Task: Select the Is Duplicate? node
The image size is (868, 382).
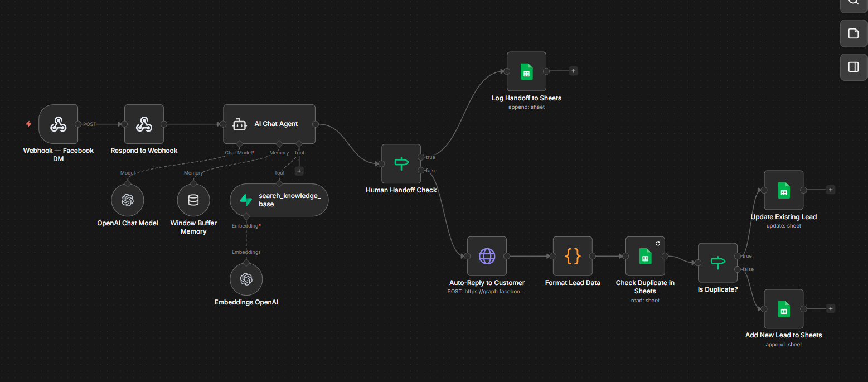Action: point(717,263)
